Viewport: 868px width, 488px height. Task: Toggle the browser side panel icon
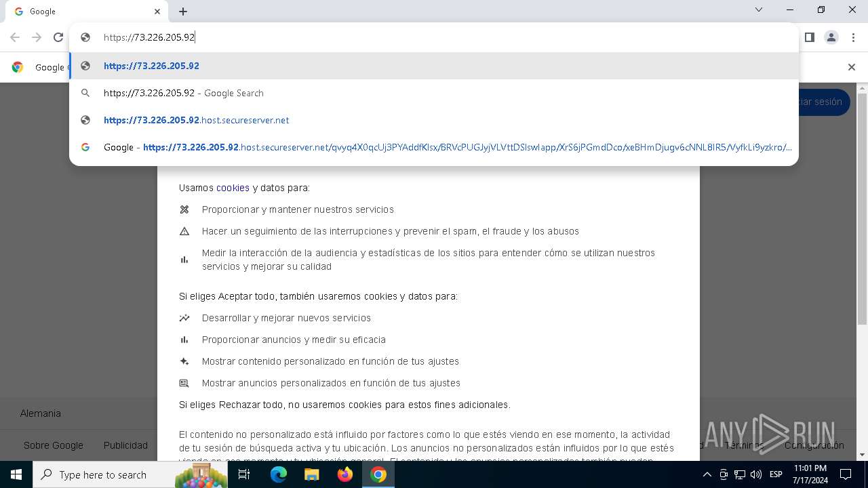809,37
